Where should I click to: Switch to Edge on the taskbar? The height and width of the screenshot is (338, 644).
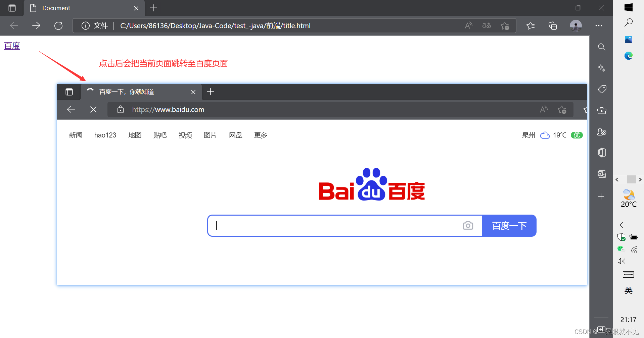(x=629, y=56)
